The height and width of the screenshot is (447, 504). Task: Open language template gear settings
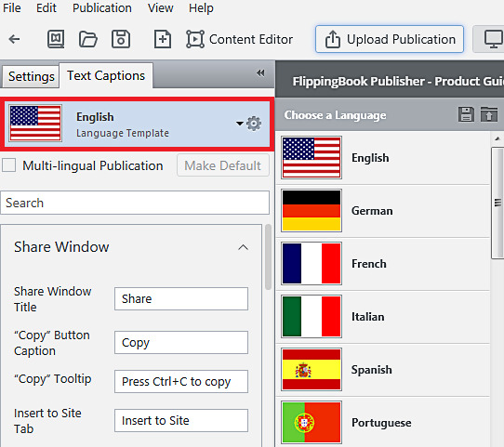(x=254, y=124)
